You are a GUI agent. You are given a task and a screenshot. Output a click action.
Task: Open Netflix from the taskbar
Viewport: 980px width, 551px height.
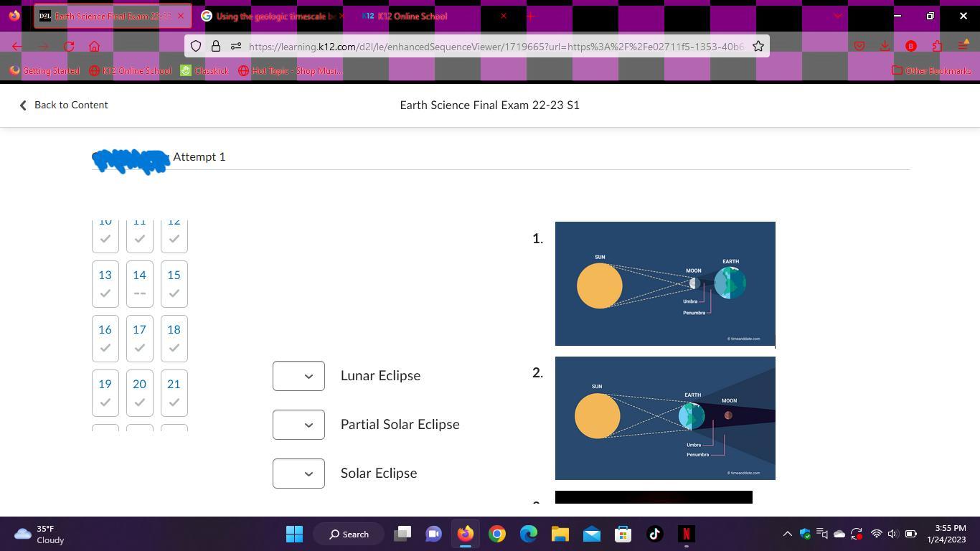coord(686,534)
